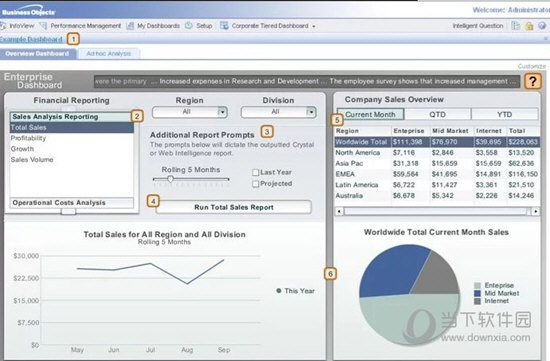This screenshot has height=361, width=550.
Task: Click the sales table horizontal scrollbar track
Action: (437, 211)
